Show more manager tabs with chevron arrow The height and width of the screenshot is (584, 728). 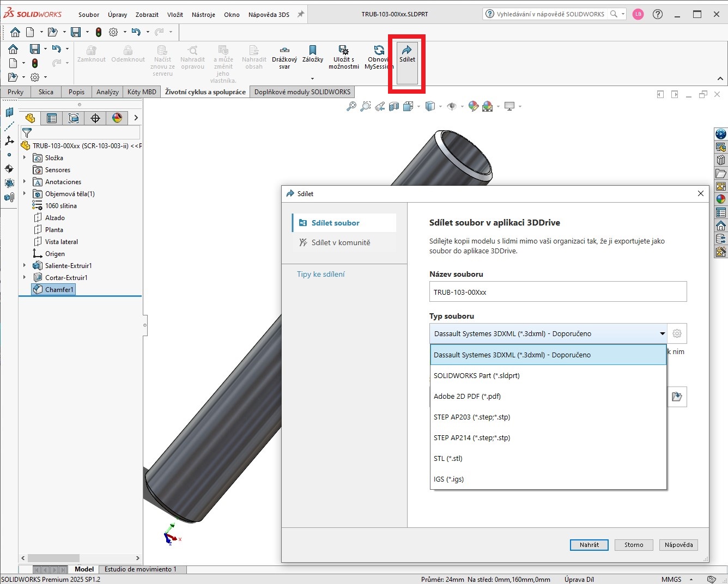(136, 118)
